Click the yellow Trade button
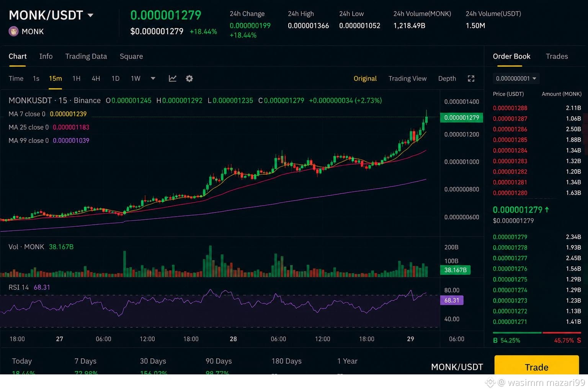The image size is (588, 392). coord(536,365)
